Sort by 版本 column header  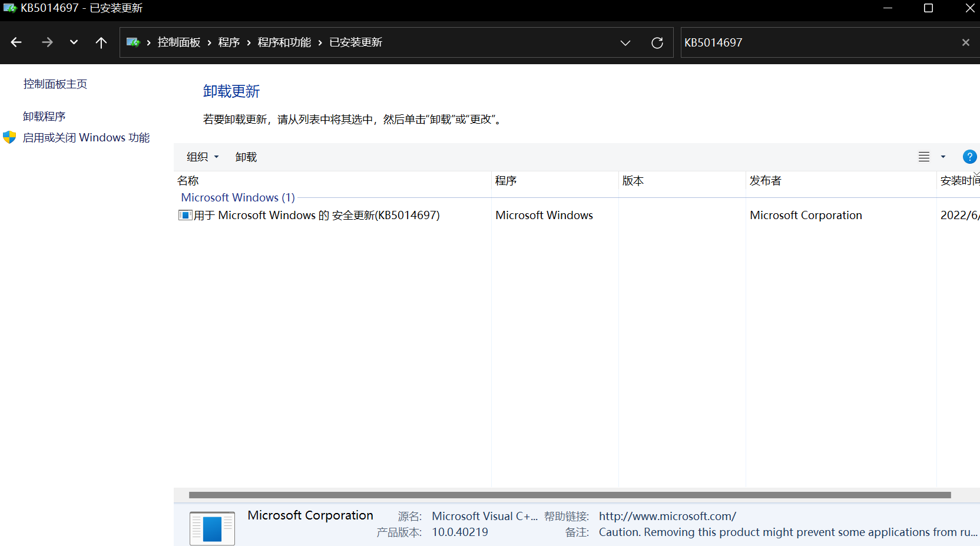(x=682, y=181)
